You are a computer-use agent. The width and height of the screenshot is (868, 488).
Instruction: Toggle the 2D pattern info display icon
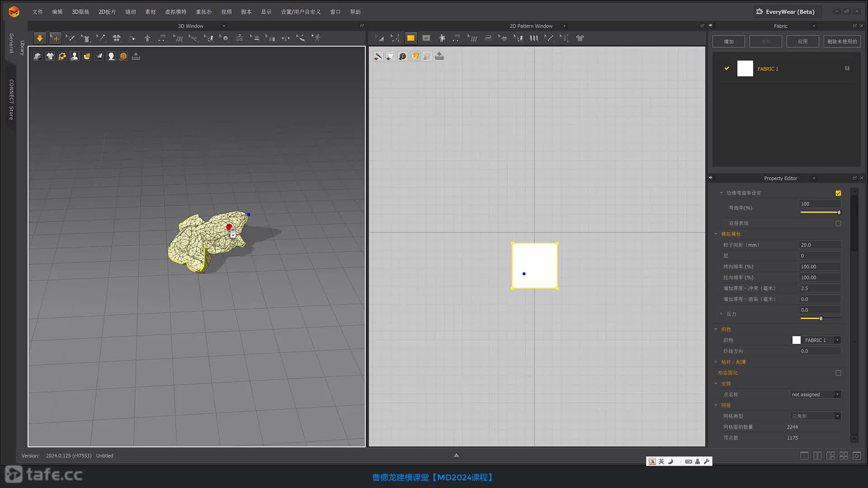(x=403, y=56)
